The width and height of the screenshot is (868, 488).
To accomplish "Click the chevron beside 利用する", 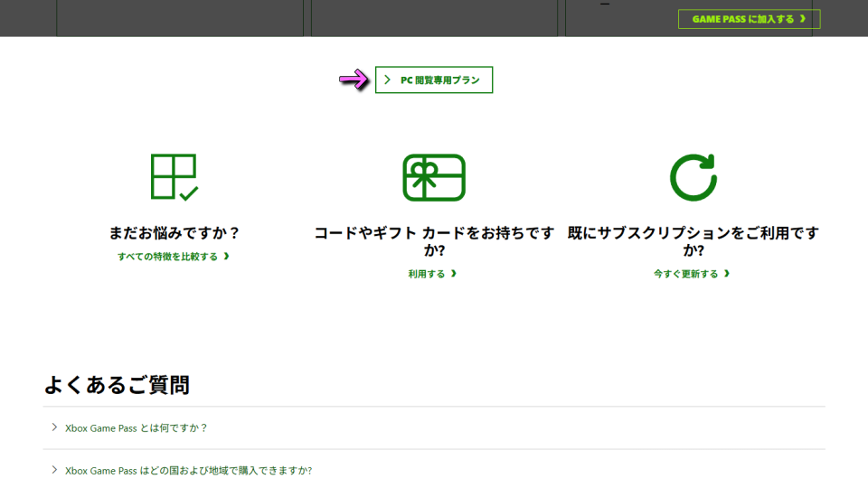I will point(454,274).
